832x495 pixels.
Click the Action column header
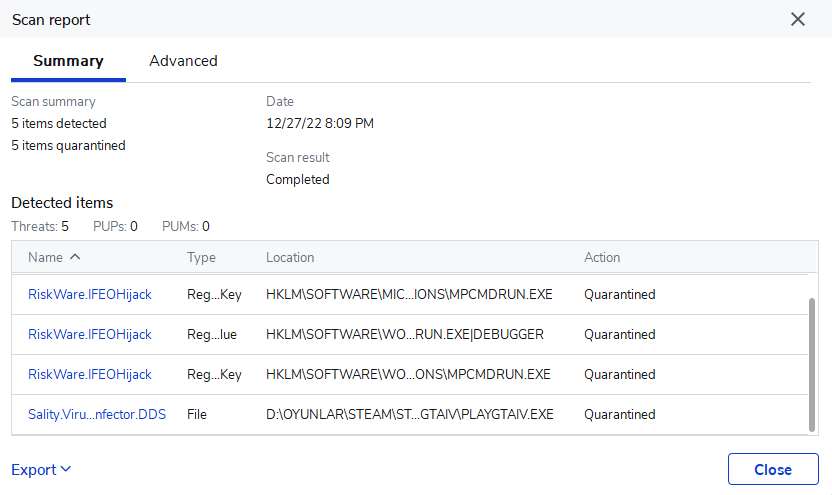tap(602, 257)
